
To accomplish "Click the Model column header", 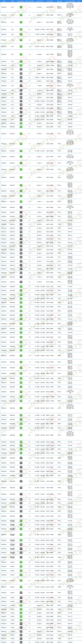I will 12,1.
